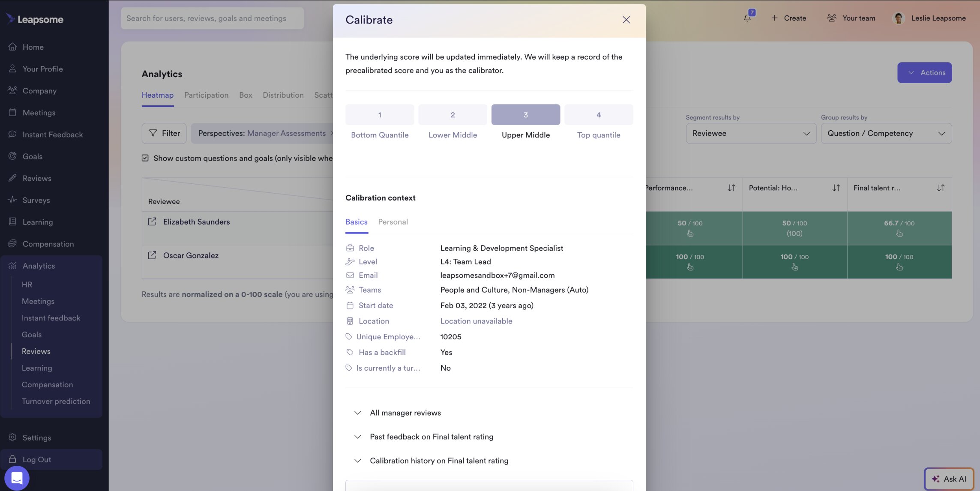The image size is (980, 491).
Task: Open Oscar Gonzalez external link icon
Action: (x=152, y=255)
